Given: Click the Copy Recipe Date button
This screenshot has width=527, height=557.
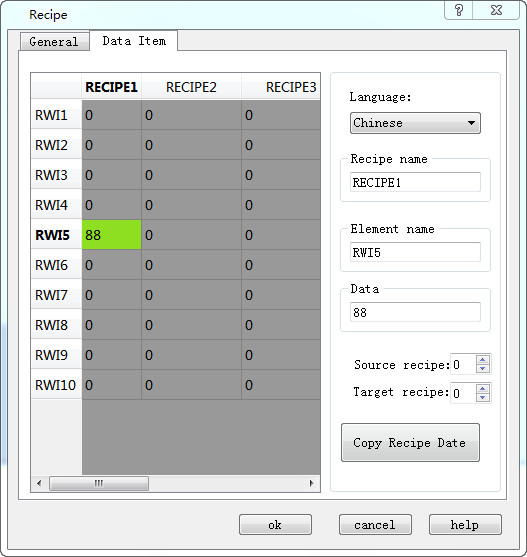Looking at the screenshot, I should click(410, 443).
